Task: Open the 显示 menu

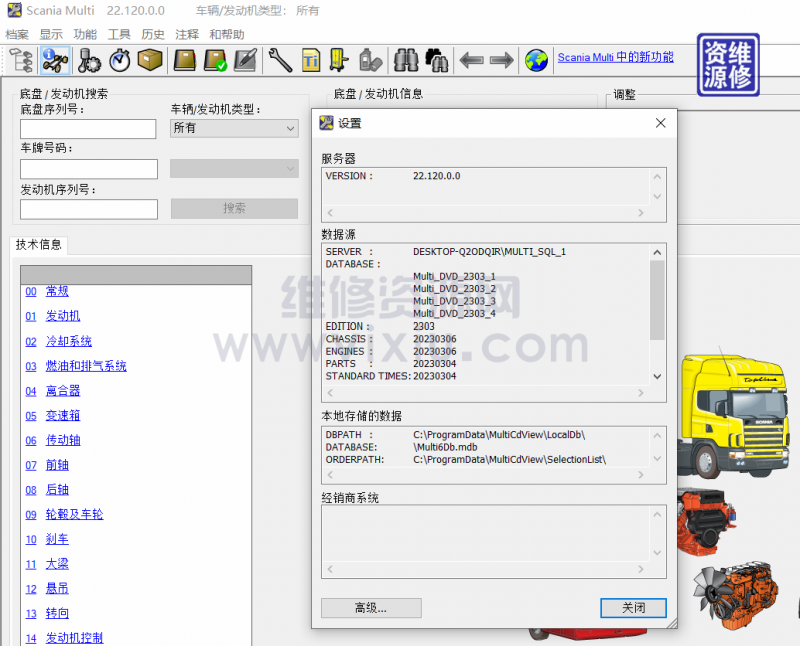Action: click(x=51, y=35)
